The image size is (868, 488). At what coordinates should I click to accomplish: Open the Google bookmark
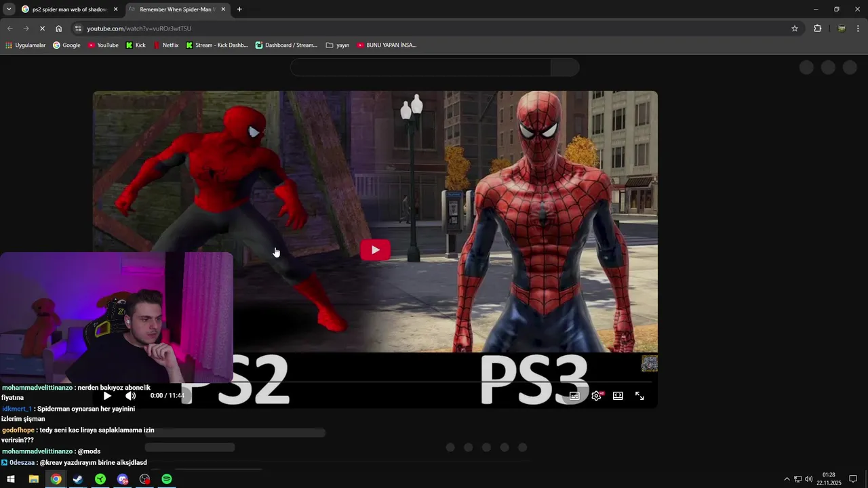pos(66,45)
